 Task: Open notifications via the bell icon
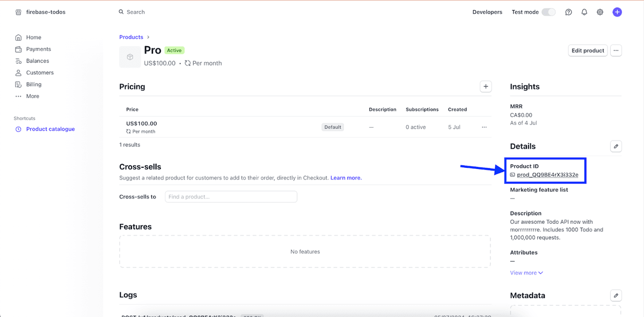tap(584, 12)
